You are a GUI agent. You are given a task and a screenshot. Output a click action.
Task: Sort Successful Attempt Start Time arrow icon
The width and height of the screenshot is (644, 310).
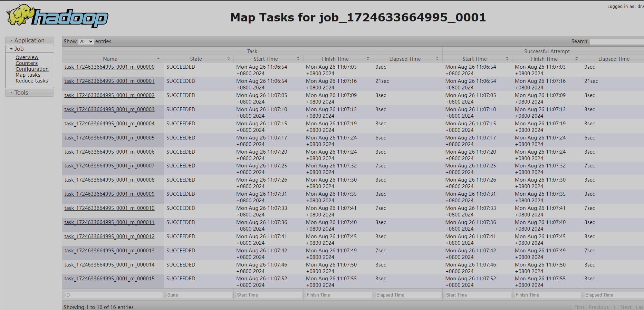point(507,59)
